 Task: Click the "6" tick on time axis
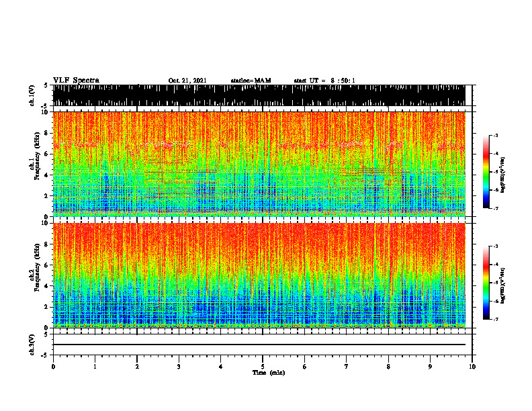[305, 367]
